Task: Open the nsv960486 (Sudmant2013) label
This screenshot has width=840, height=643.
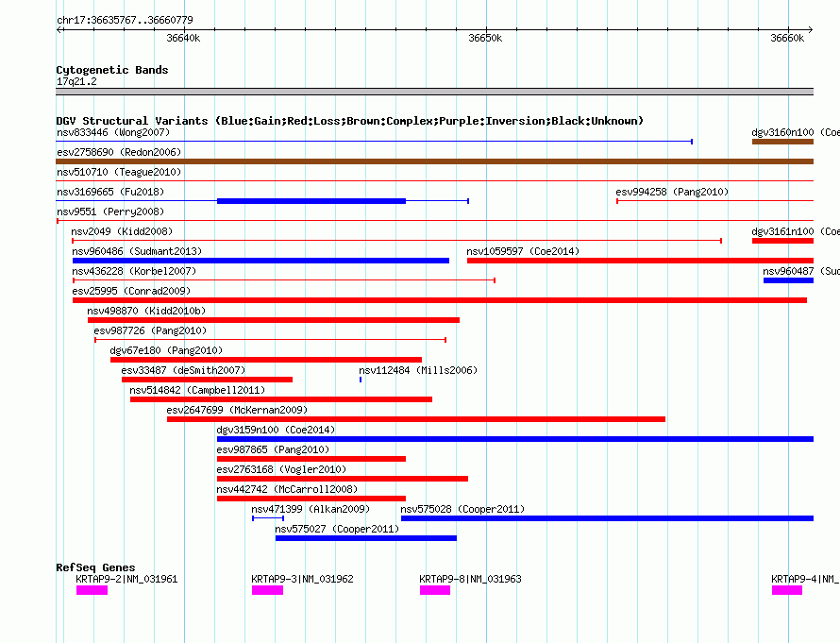Action: pos(137,251)
